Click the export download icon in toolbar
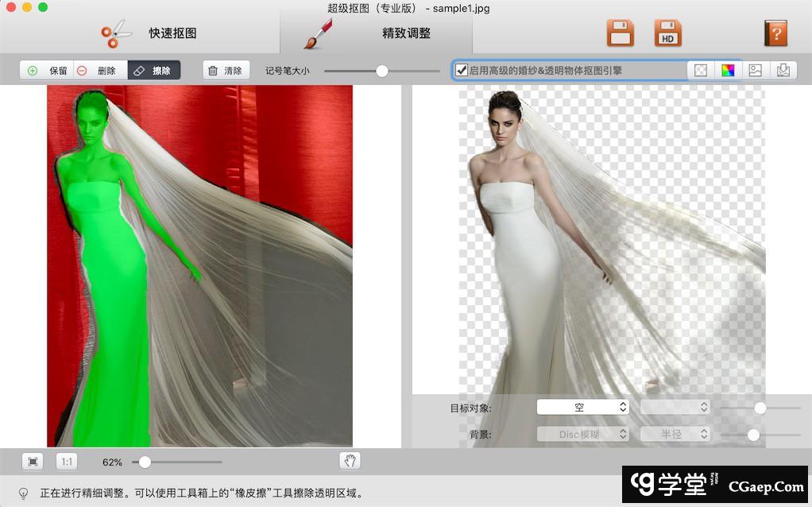The height and width of the screenshot is (507, 812). [783, 70]
